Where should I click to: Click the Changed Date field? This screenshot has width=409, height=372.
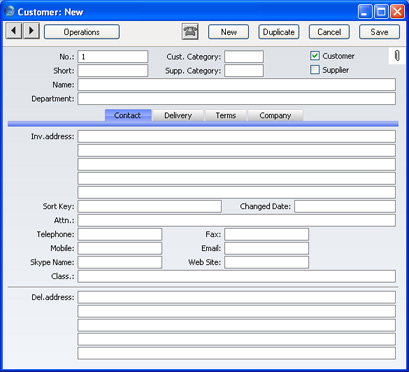345,206
